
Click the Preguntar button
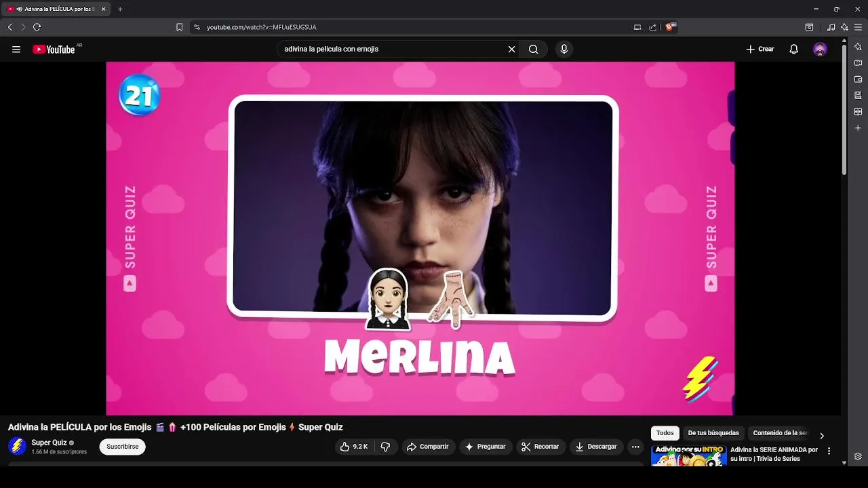pos(485,447)
